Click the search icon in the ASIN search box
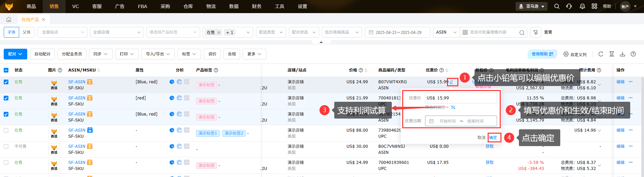The width and height of the screenshot is (644, 177). coord(522,33)
